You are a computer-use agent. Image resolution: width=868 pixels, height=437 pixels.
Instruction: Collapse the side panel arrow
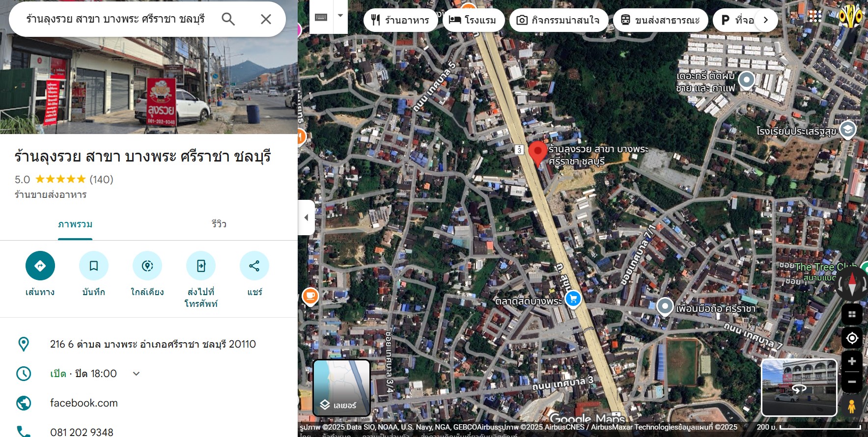coord(306,218)
